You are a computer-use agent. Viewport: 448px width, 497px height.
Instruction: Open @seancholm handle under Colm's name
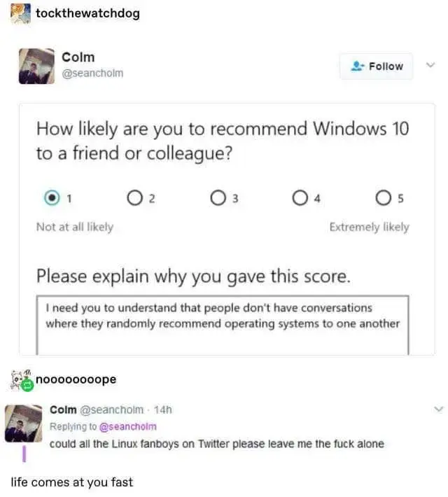point(92,73)
